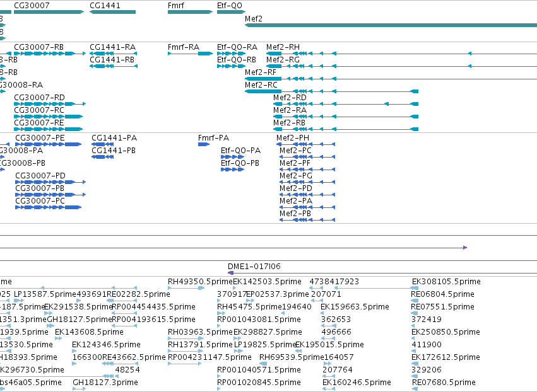
Task: Click EST label RP001040571.5prime
Action: click(259, 370)
